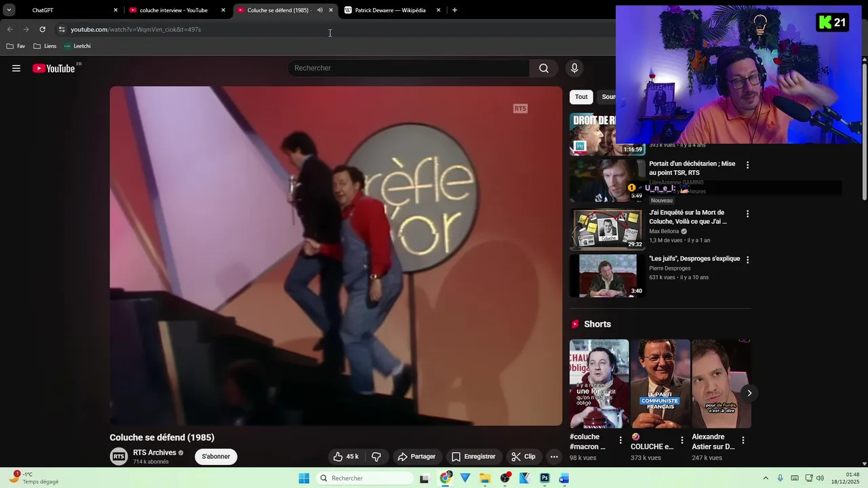
Task: Open options menu for COLUCHE short
Action: tap(682, 440)
